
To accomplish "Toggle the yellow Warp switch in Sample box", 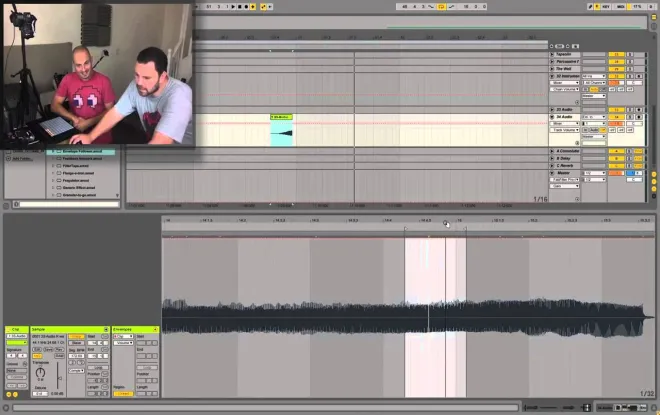I will [76, 336].
